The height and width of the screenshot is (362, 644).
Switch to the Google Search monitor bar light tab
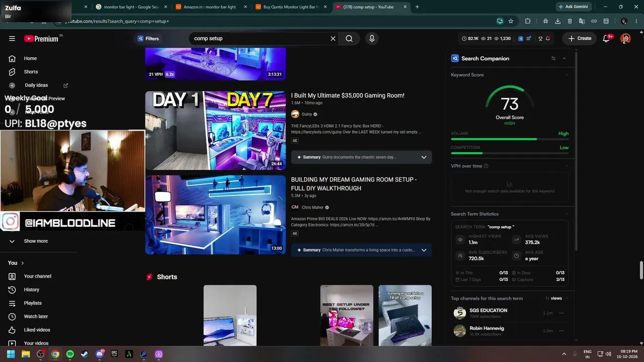pos(130,7)
